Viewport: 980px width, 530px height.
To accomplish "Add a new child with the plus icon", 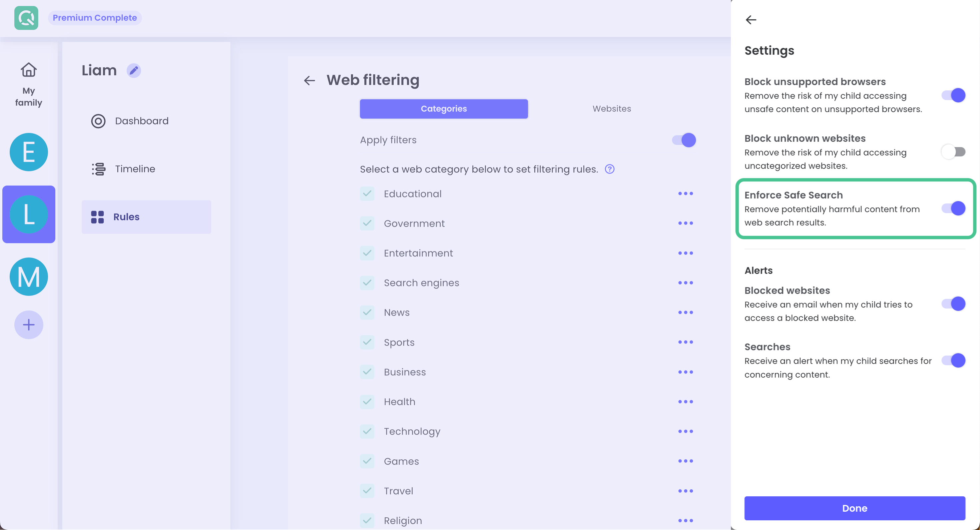I will click(29, 325).
